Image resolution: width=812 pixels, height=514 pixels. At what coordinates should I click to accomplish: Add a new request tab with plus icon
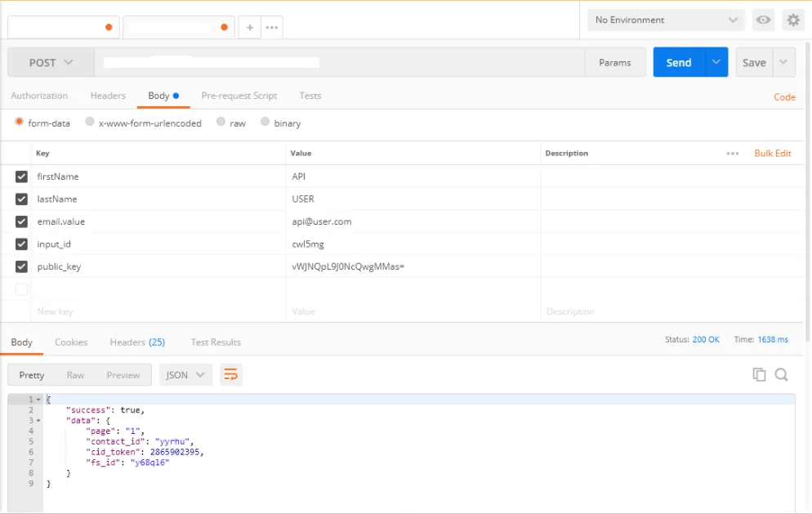pos(250,28)
